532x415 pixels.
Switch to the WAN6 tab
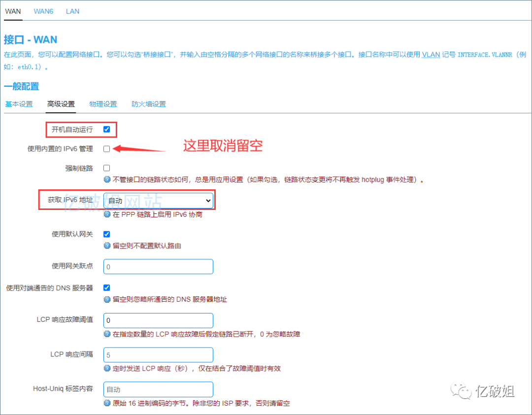point(43,11)
